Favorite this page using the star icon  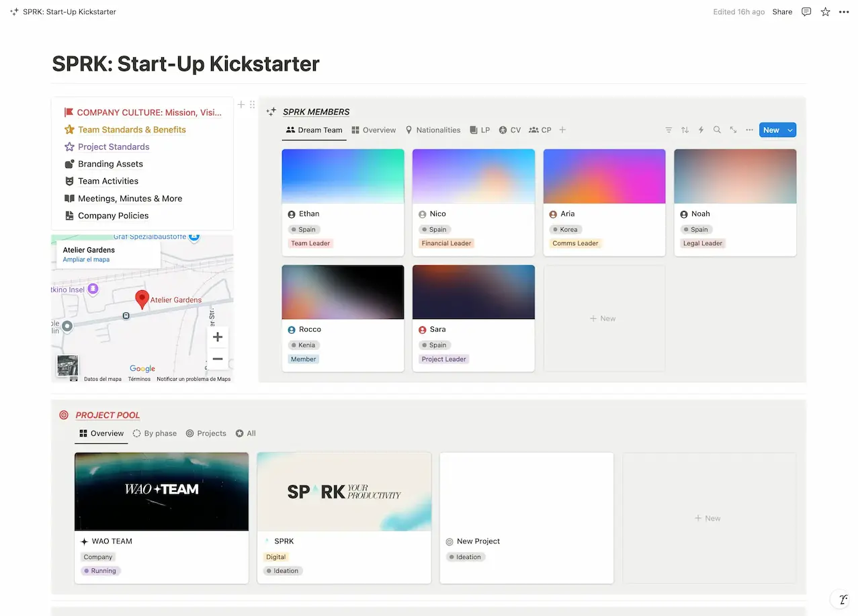(x=825, y=11)
